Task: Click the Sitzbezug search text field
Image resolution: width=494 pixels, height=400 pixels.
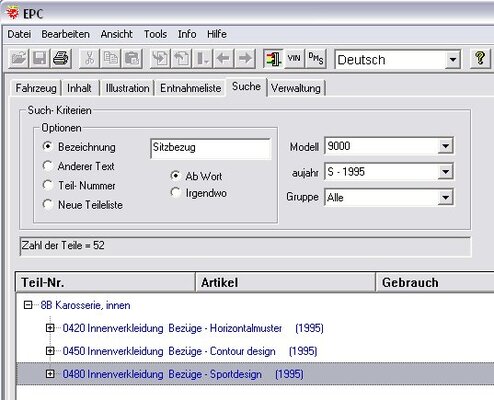Action: pyautogui.click(x=210, y=148)
